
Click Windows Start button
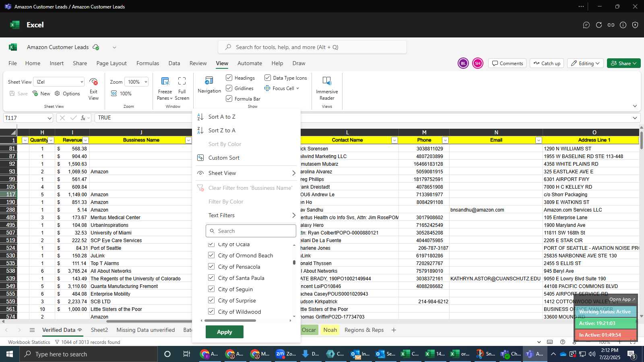click(x=9, y=354)
